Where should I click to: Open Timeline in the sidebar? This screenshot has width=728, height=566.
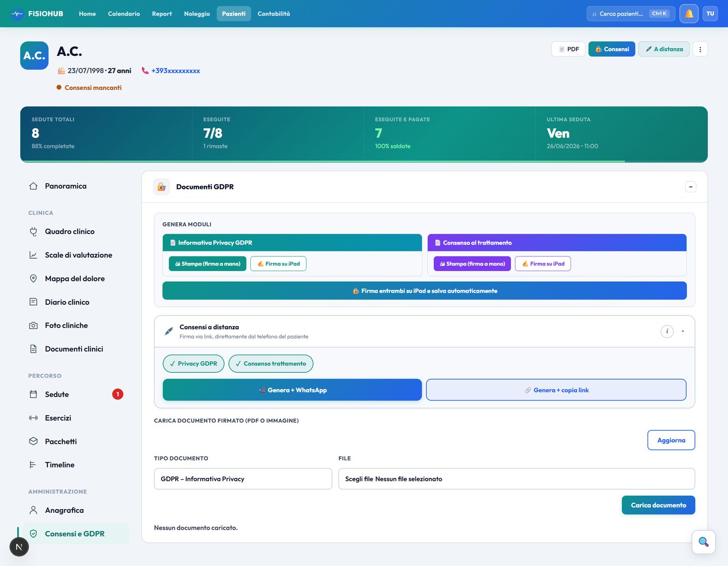tap(76, 465)
